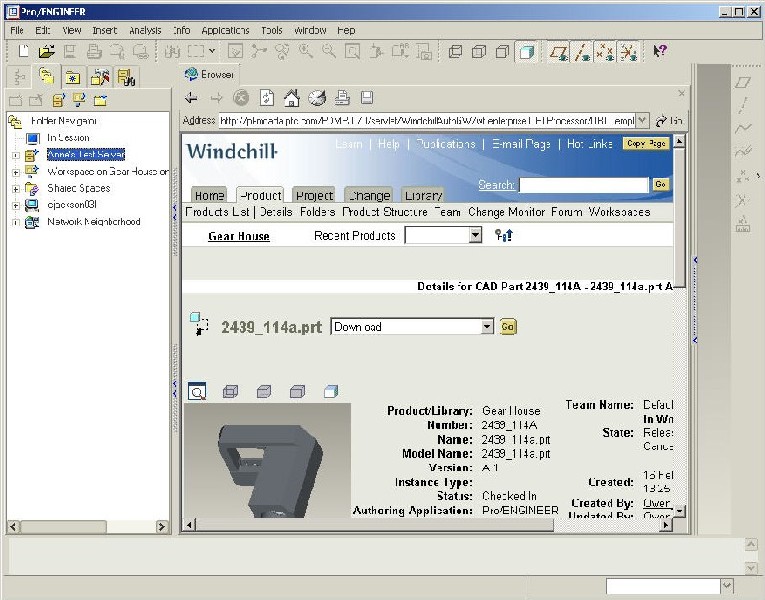Click the Save icon in the main toolbar
The height and width of the screenshot is (600, 765).
70,51
